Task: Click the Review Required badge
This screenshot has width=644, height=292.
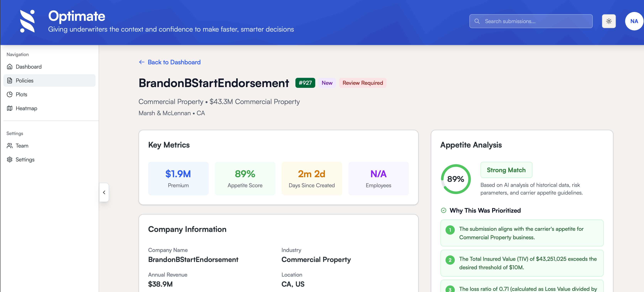Action: tap(362, 83)
